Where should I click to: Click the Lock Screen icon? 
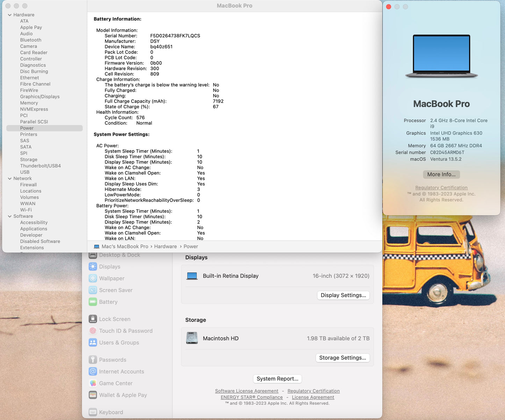93,319
